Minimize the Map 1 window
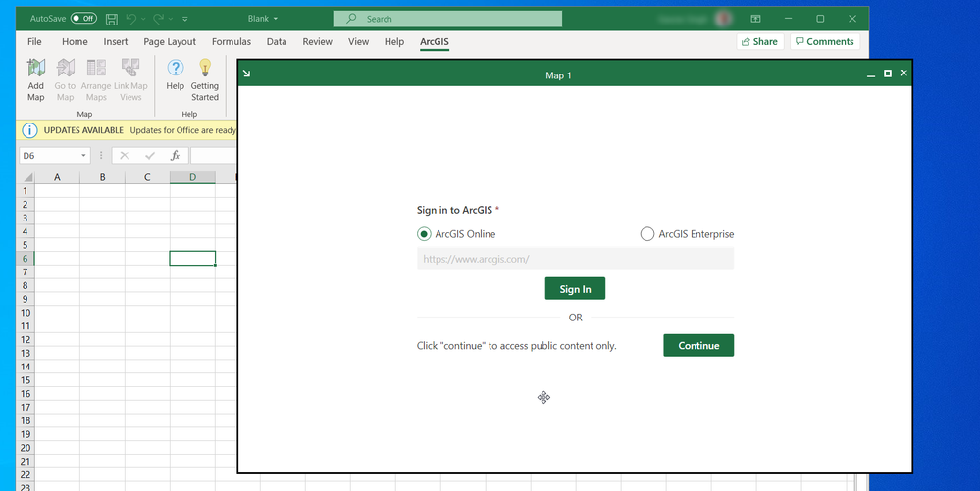 pyautogui.click(x=871, y=74)
